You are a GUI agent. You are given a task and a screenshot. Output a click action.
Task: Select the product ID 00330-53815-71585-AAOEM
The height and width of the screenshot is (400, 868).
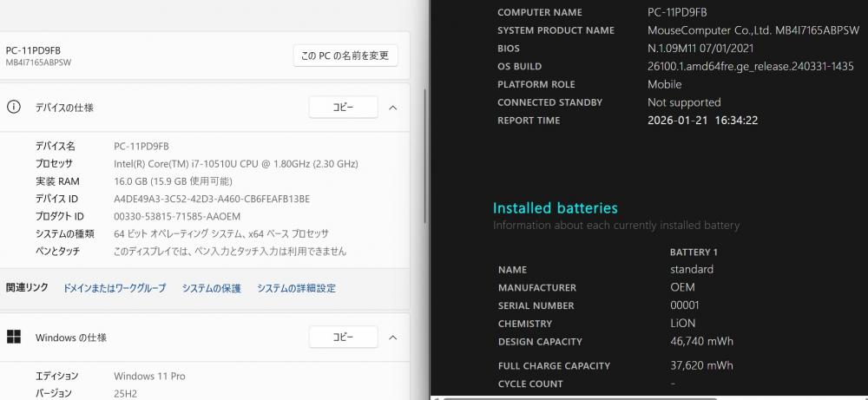tap(177, 216)
